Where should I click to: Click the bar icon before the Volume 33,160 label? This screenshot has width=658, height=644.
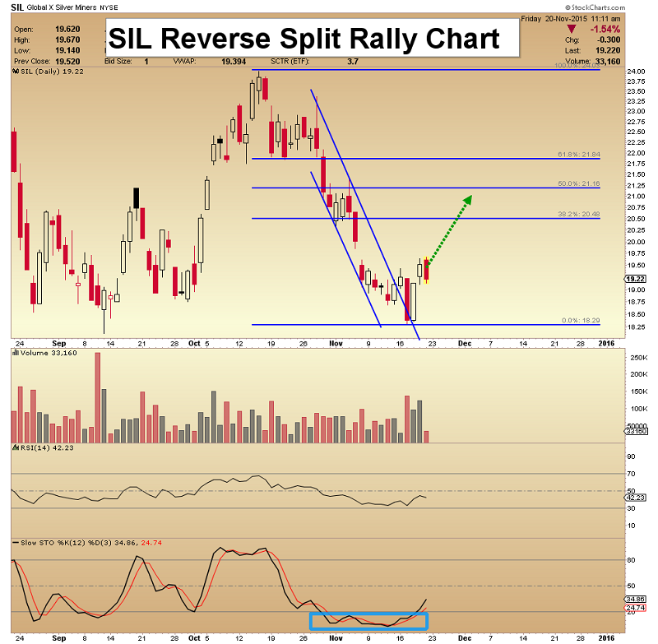(x=16, y=353)
